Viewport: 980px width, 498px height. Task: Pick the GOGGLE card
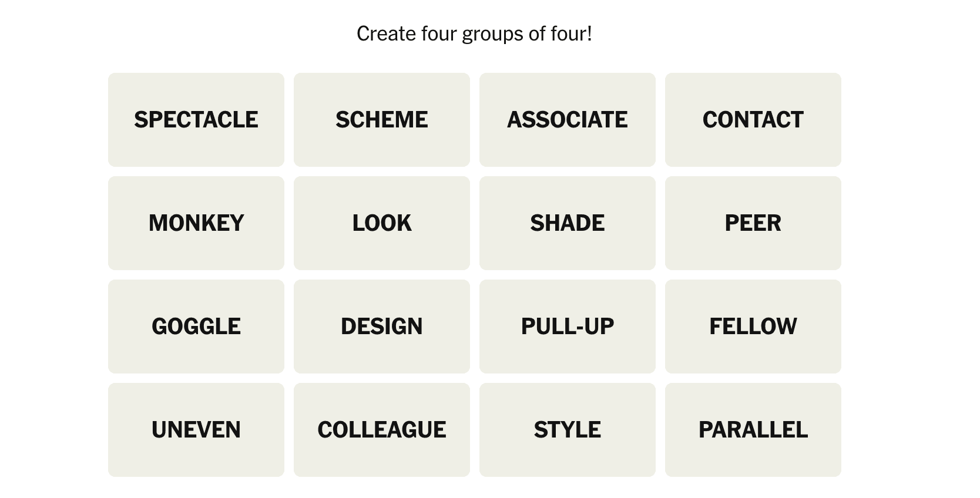pyautogui.click(x=196, y=327)
